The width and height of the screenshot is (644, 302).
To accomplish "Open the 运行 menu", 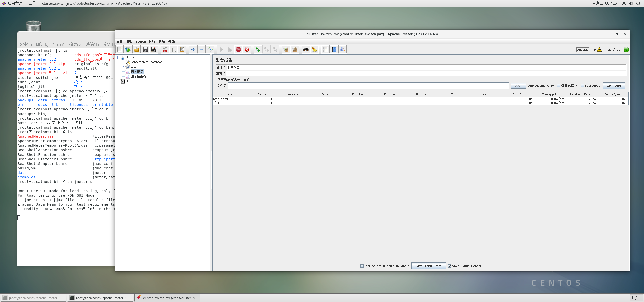I will (x=152, y=42).
